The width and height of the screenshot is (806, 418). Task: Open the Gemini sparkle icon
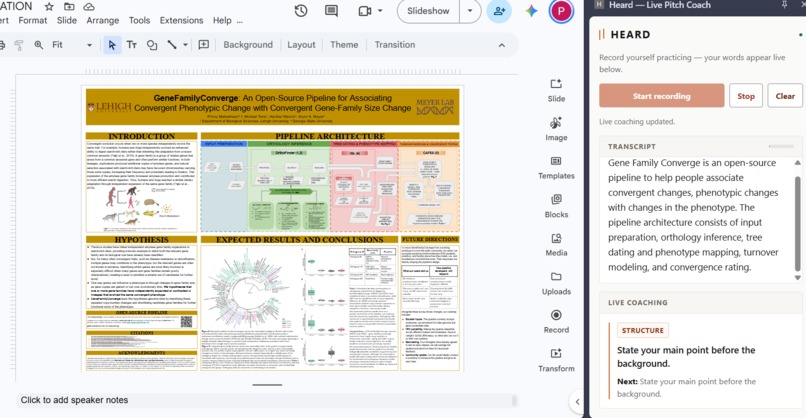(531, 11)
